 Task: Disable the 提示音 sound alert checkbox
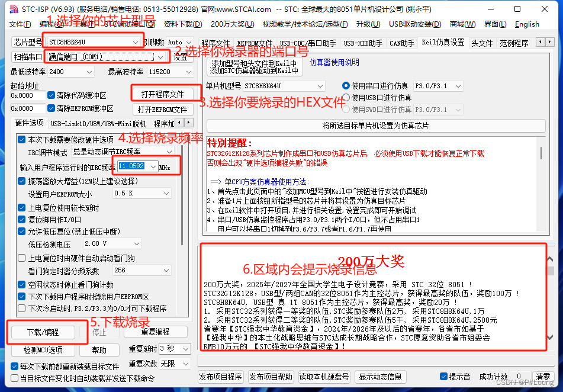443,377
